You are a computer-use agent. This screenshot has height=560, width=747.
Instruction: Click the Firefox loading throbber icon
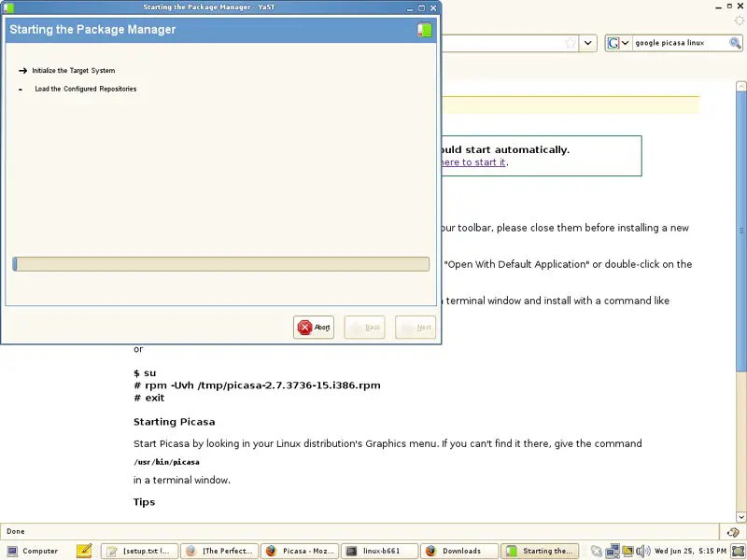739,21
